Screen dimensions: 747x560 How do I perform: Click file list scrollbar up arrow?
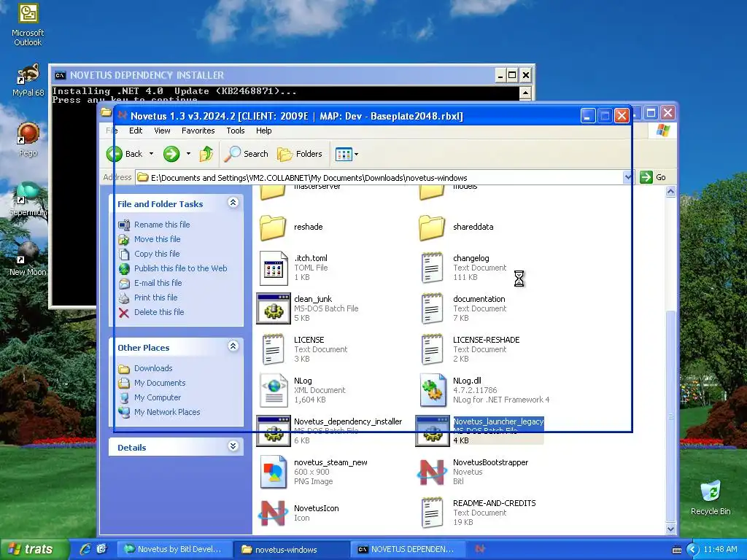point(671,192)
